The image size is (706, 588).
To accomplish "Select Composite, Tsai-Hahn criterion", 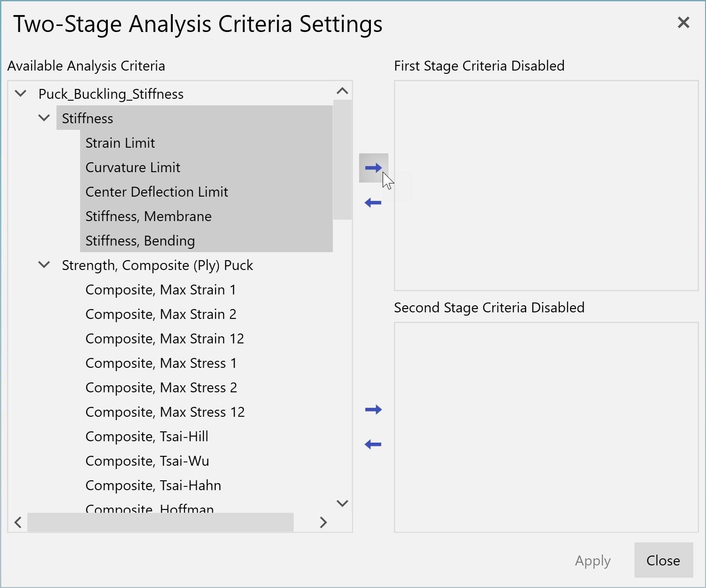I will point(153,485).
